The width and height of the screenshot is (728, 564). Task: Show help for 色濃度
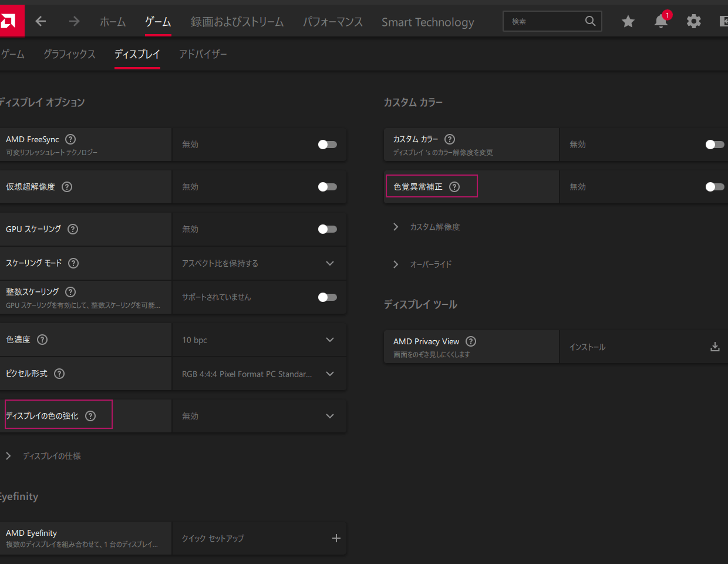(x=42, y=340)
